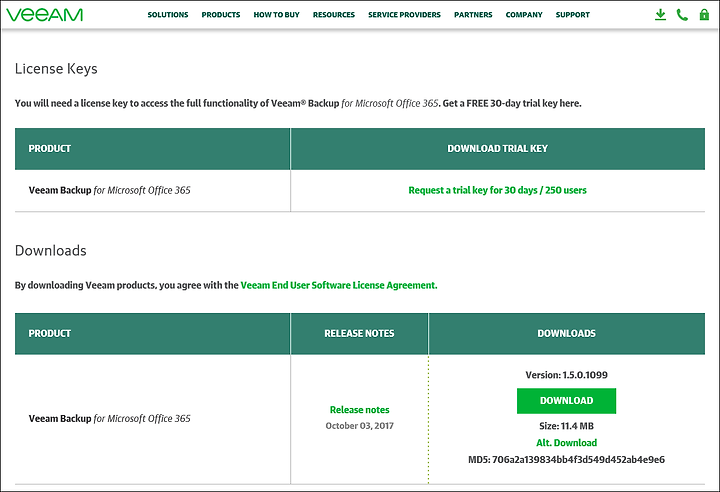The image size is (720, 492).
Task: Click the padlock login icon
Action: coord(704,15)
